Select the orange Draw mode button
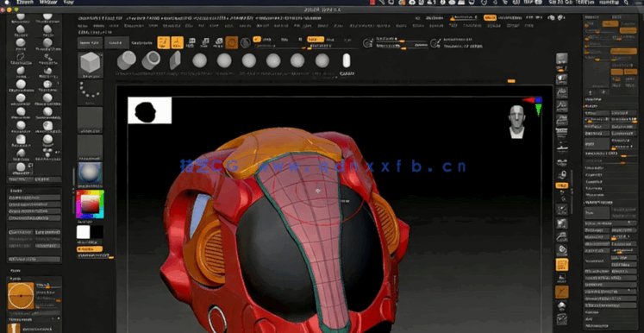 pos(177,42)
